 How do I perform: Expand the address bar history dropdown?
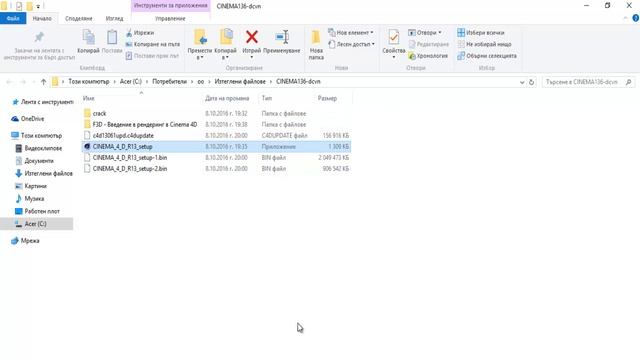(x=522, y=82)
